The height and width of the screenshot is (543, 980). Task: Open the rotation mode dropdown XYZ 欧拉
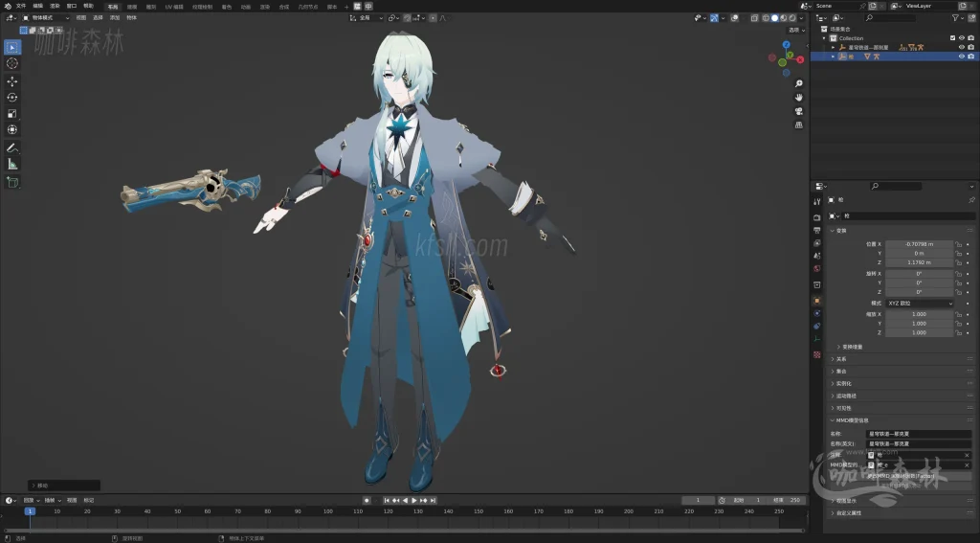coord(920,304)
